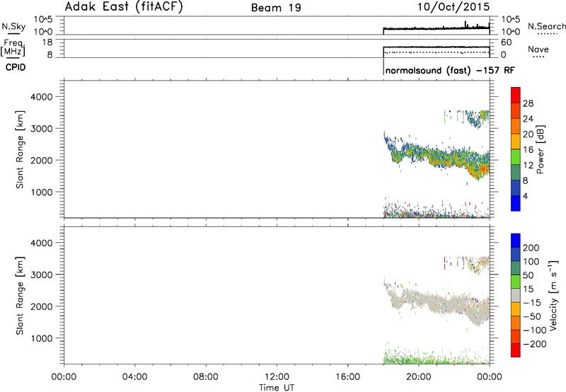The height and width of the screenshot is (392, 566).
Task: Click the '16:00' time tick label
Action: 347,377
